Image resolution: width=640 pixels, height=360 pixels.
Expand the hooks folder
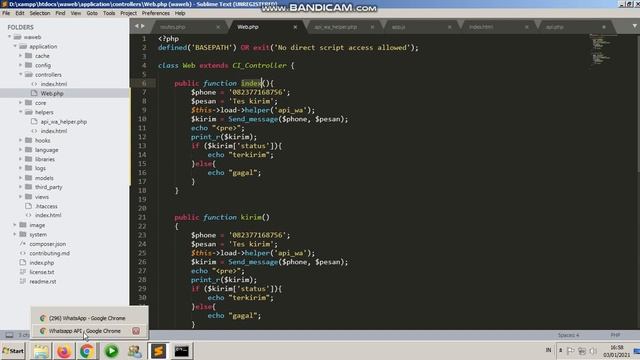pos(20,140)
